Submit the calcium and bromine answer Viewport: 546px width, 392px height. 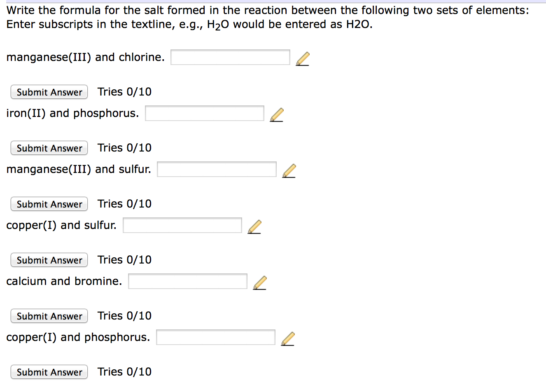49,316
